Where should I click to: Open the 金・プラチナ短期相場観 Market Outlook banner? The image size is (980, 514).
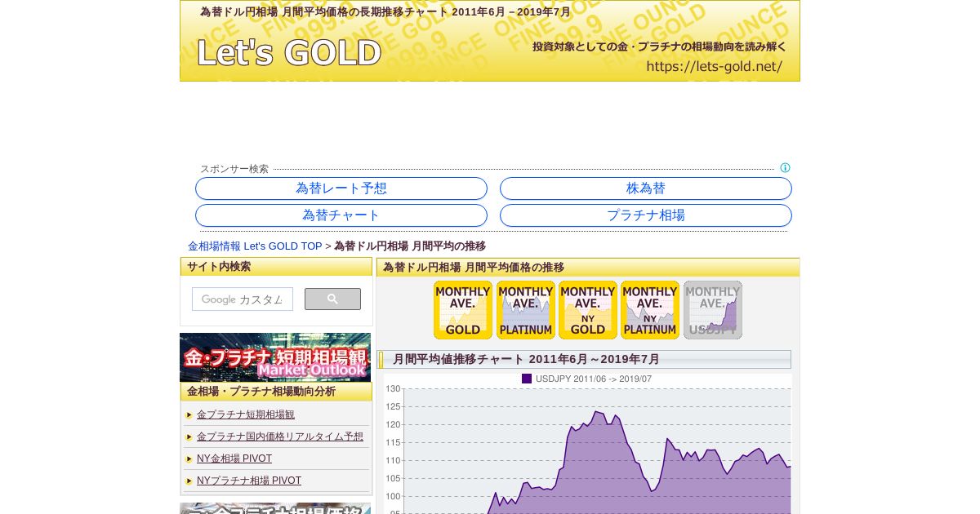(275, 357)
